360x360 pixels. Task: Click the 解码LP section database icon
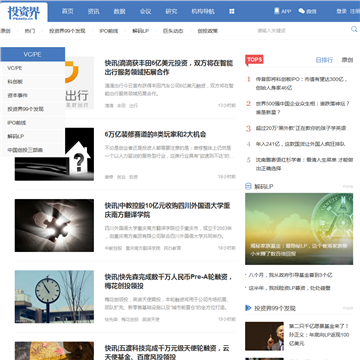248,186
